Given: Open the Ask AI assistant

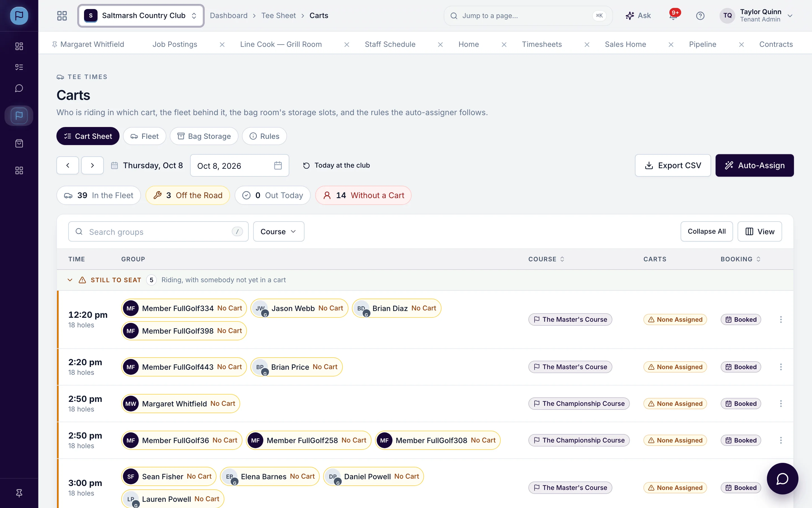Looking at the screenshot, I should pos(638,16).
